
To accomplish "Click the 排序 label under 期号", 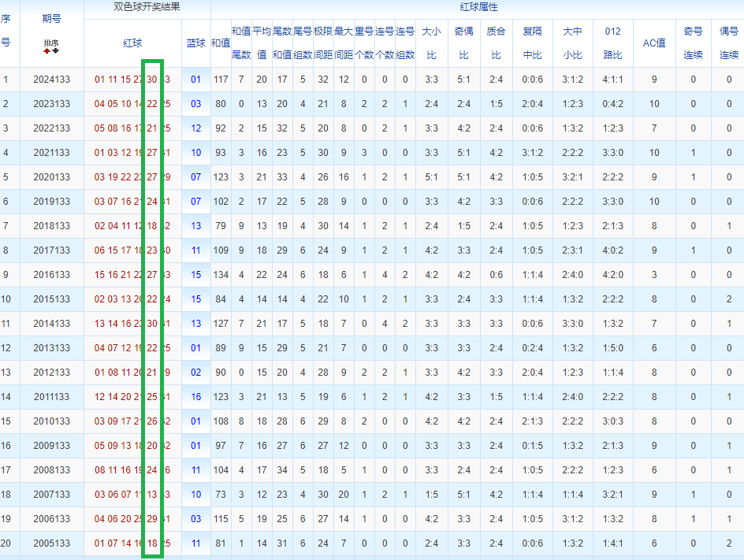I will tap(51, 43).
